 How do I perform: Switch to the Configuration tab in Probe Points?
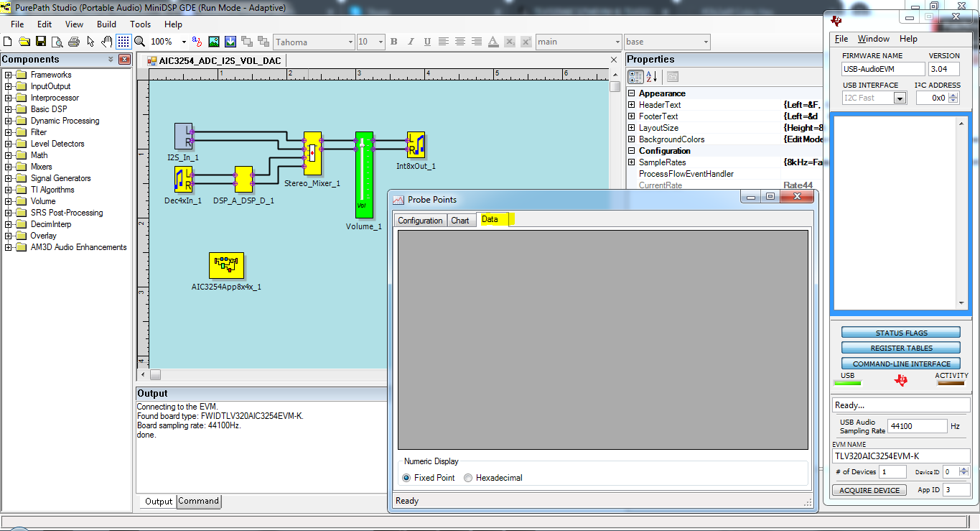(x=420, y=221)
